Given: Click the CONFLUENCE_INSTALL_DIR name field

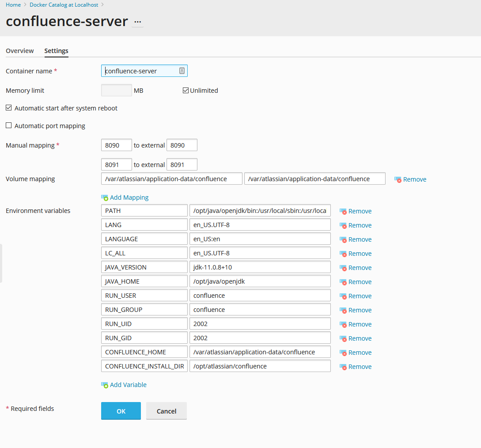Looking at the screenshot, I should [144, 366].
